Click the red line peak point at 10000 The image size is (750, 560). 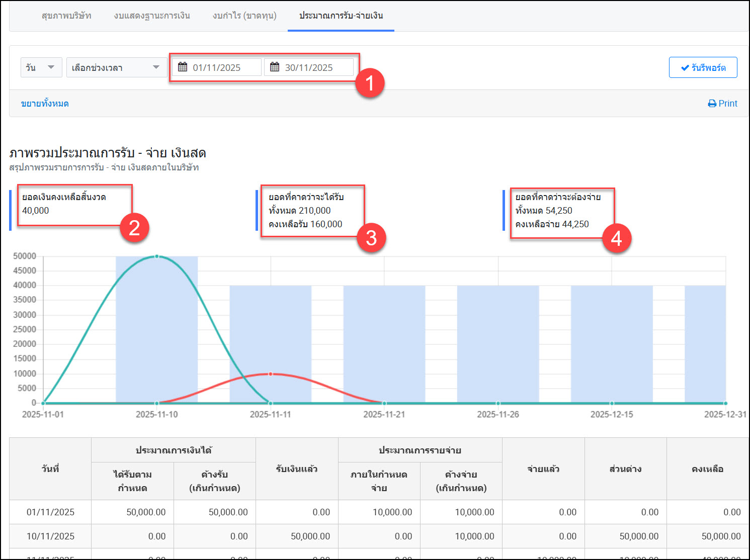(x=271, y=374)
